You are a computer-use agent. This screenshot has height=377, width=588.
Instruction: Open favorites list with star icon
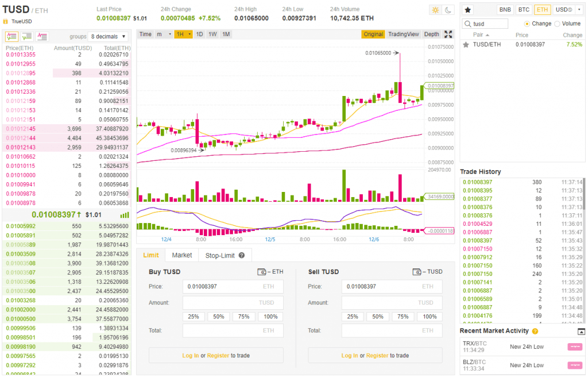click(468, 10)
